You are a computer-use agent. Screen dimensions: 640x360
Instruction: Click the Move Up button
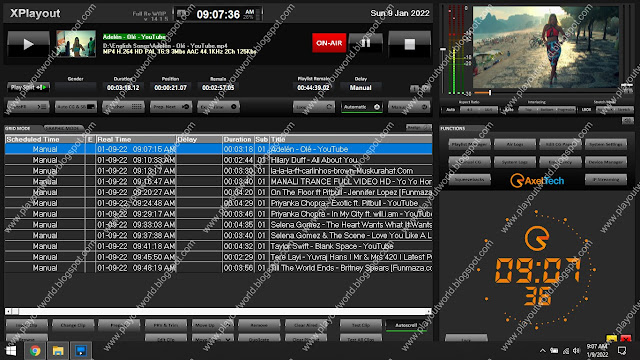[213, 325]
